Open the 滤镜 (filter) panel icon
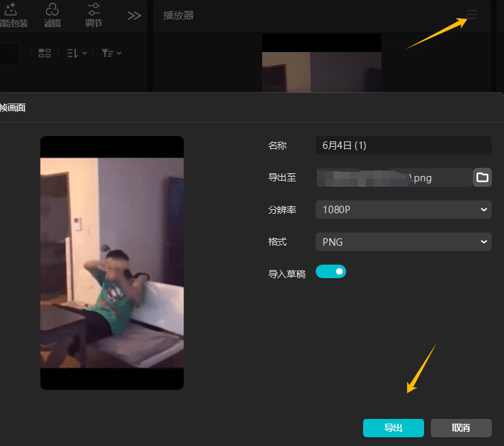 point(52,10)
